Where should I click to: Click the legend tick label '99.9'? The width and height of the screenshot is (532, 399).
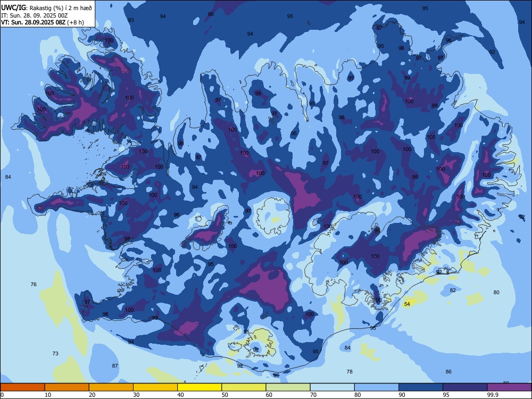coord(493,395)
